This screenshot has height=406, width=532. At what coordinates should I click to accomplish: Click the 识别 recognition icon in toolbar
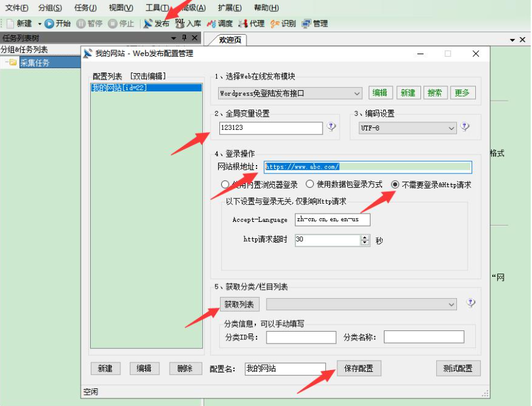283,23
